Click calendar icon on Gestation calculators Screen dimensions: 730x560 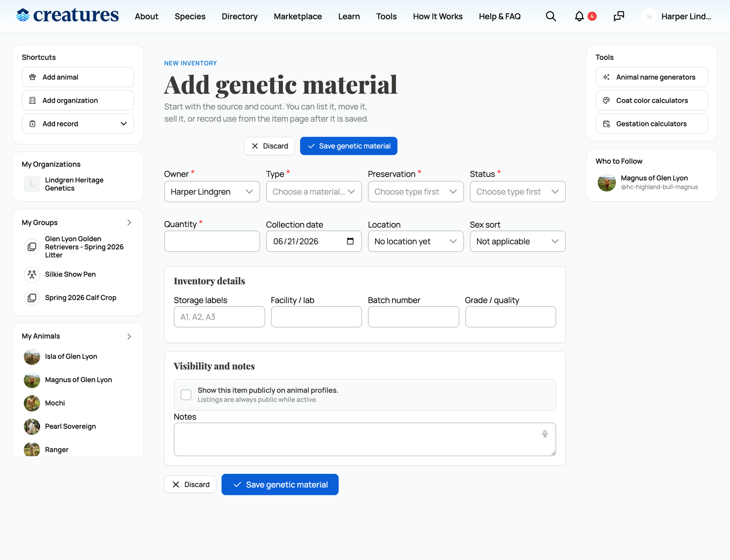click(x=606, y=124)
